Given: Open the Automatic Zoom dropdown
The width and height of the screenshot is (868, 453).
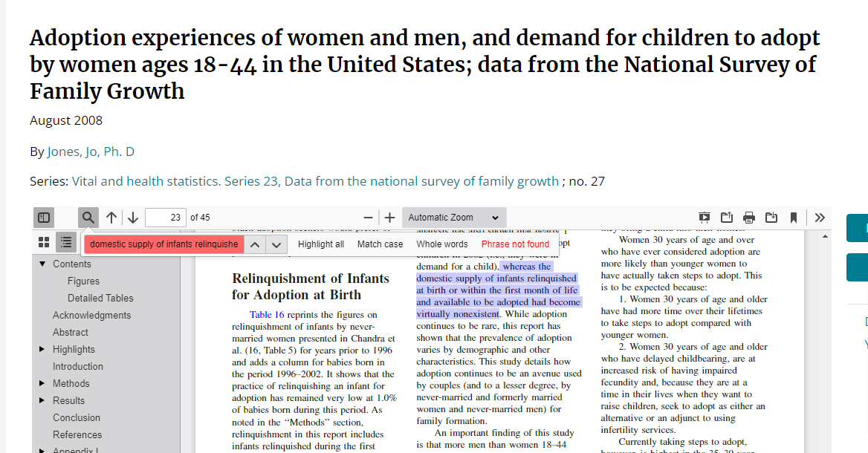Looking at the screenshot, I should click(454, 218).
